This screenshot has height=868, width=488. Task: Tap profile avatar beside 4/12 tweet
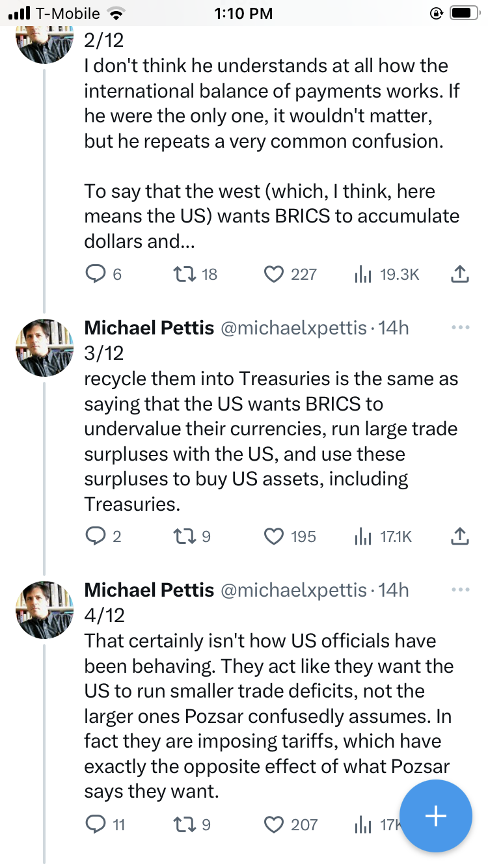pyautogui.click(x=45, y=610)
